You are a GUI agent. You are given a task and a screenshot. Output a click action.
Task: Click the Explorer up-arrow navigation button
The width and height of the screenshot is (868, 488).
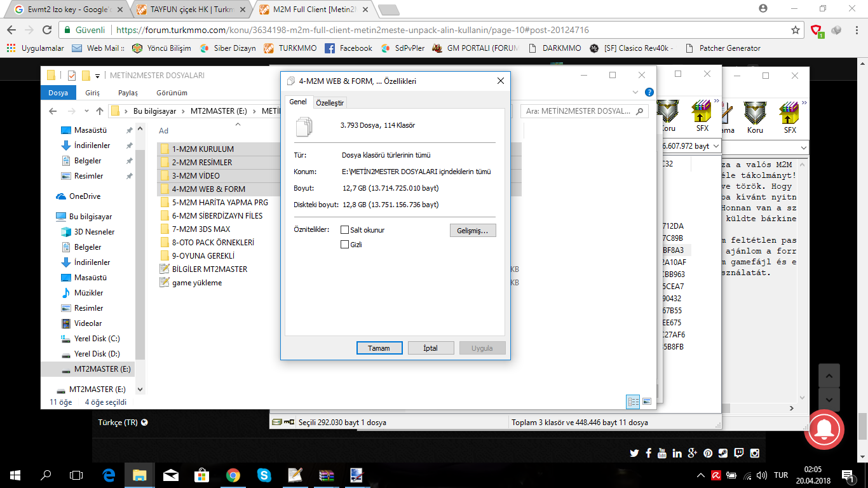pos(100,111)
